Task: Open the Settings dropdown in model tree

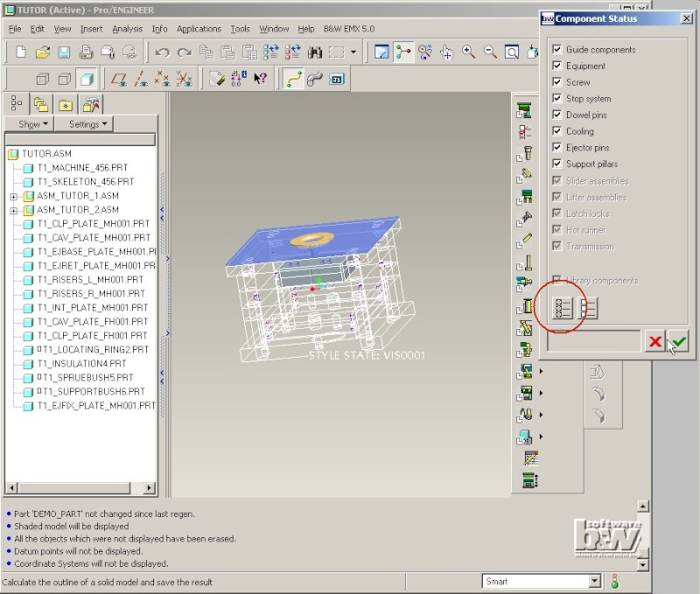Action: tap(84, 124)
